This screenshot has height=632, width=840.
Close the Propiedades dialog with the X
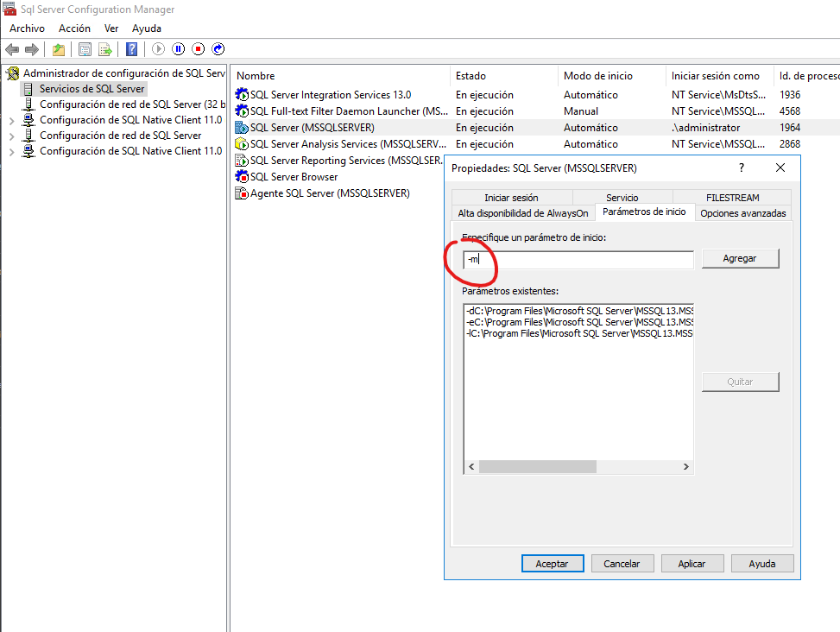(780, 167)
